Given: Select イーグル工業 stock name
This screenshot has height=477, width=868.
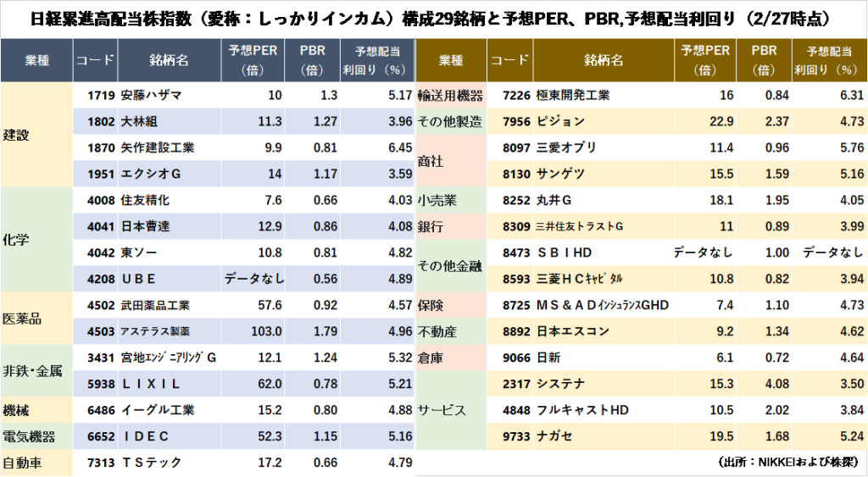Looking at the screenshot, I should coord(158,410).
